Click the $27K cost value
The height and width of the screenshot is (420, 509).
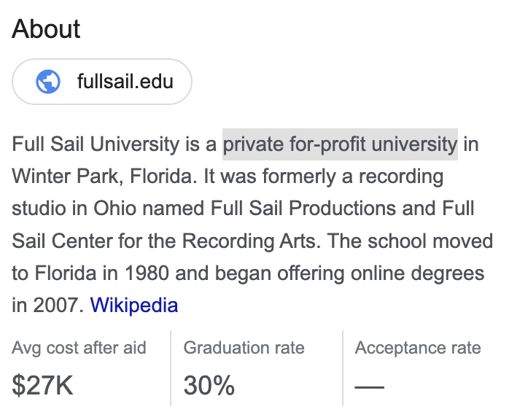pyautogui.click(x=42, y=385)
